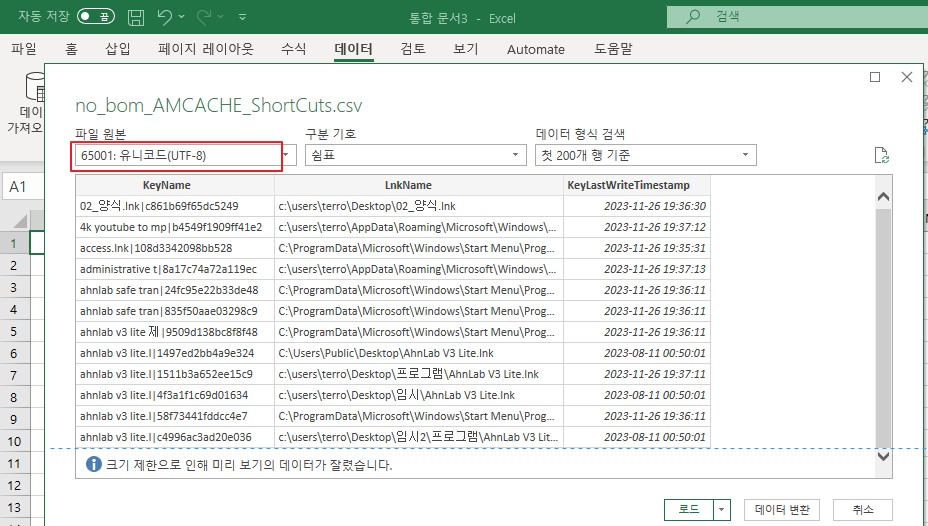
Task: Click the preview scrollbar down arrow
Action: 884,456
